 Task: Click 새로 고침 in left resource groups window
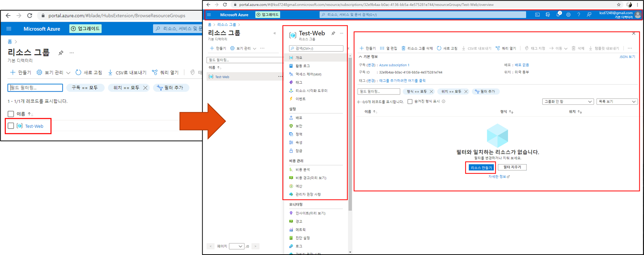89,72
